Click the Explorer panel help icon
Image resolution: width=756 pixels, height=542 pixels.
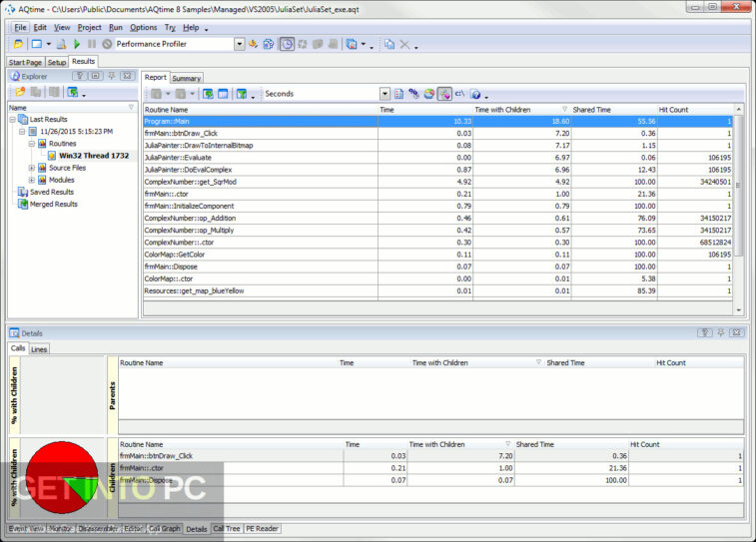tap(80, 76)
